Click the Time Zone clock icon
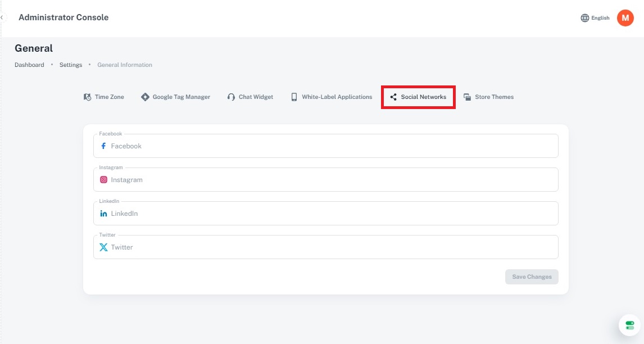This screenshot has width=644, height=344. (87, 97)
